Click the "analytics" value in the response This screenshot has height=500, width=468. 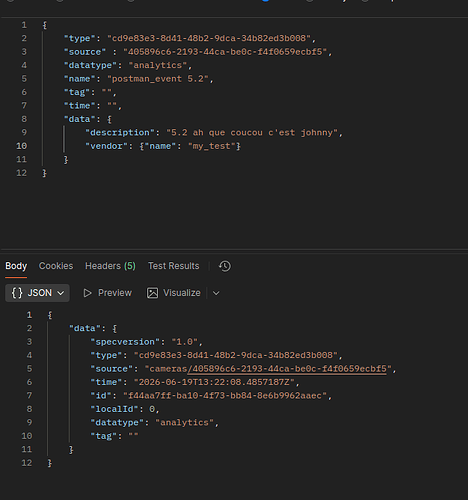tap(185, 423)
